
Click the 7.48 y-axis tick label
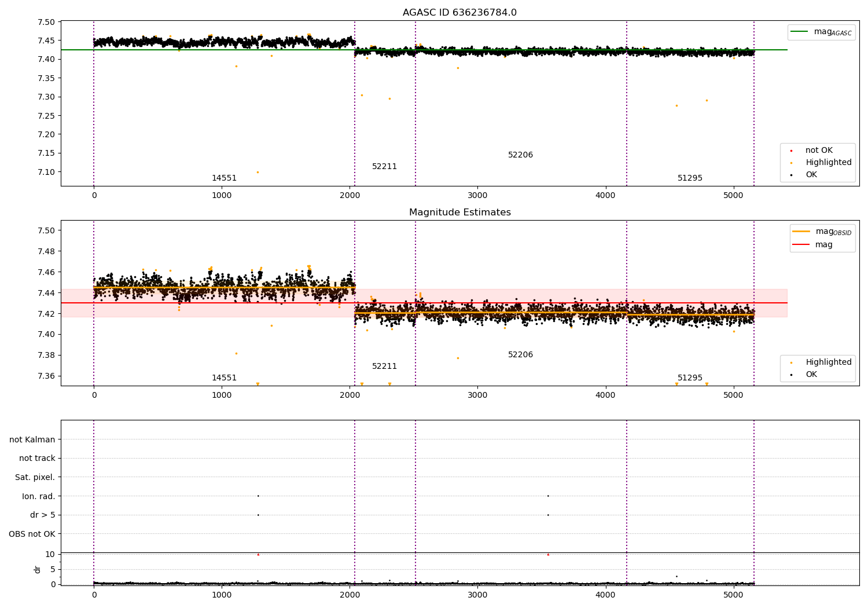pyautogui.click(x=46, y=251)
